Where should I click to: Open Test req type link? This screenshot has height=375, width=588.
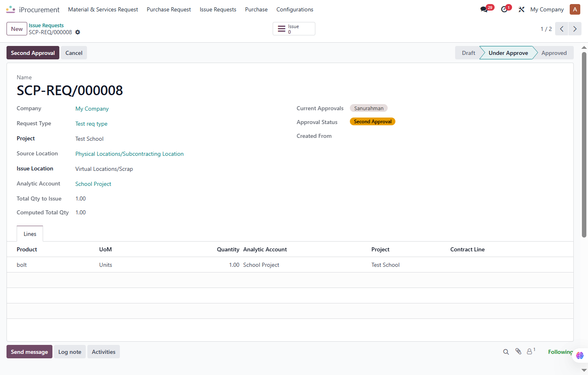pyautogui.click(x=91, y=124)
